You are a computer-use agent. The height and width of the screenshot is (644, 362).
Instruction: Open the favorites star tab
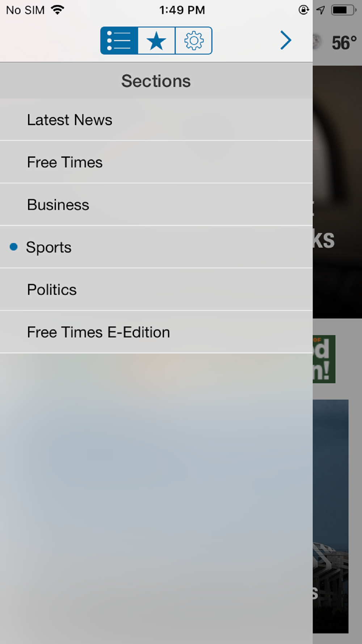[156, 41]
